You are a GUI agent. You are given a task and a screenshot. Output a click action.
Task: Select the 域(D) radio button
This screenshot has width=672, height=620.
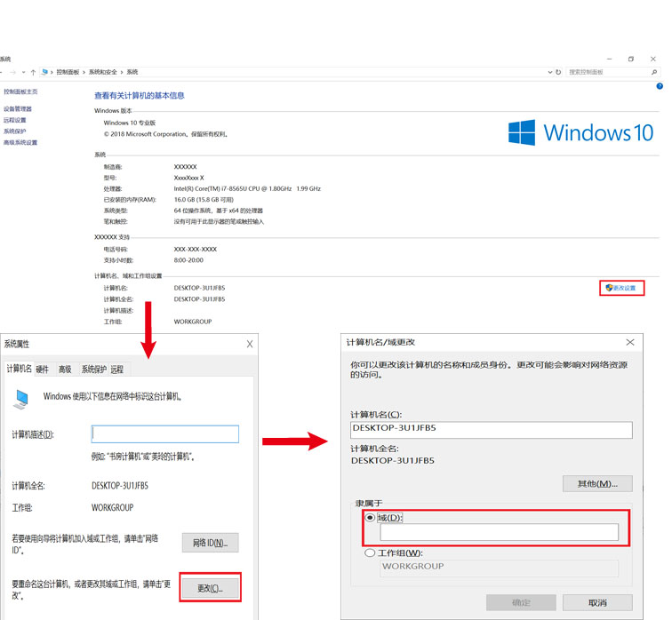tap(370, 518)
